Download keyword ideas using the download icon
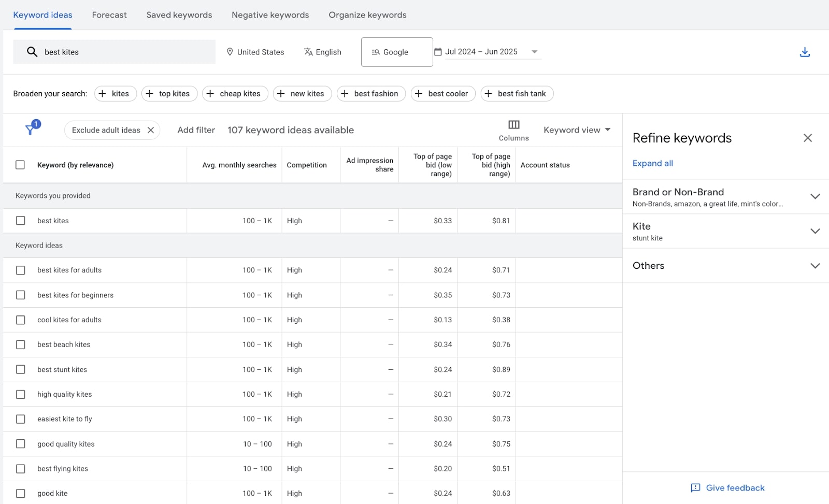829x504 pixels. [805, 52]
